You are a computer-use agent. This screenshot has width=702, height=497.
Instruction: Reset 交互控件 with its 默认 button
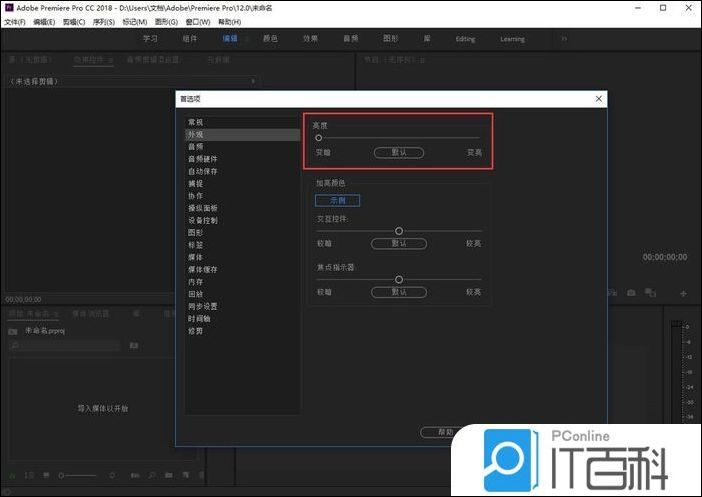[399, 244]
